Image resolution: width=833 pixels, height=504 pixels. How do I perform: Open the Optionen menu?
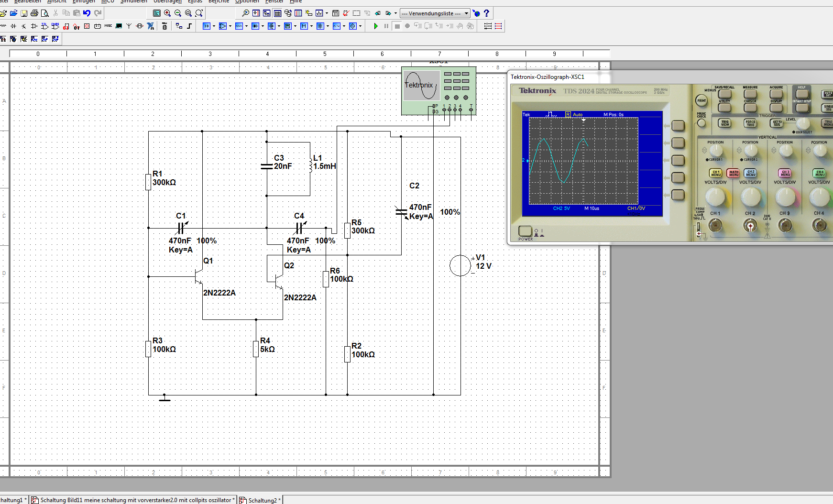point(247,2)
